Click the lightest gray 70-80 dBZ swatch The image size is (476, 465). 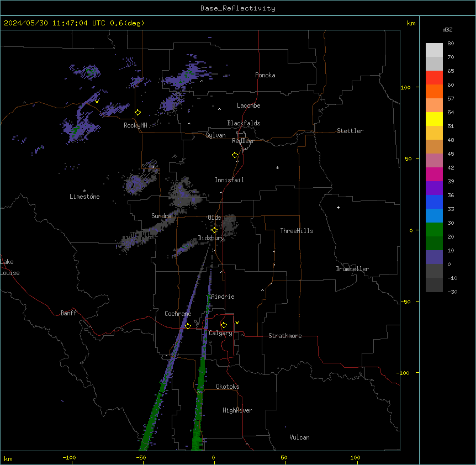(434, 50)
